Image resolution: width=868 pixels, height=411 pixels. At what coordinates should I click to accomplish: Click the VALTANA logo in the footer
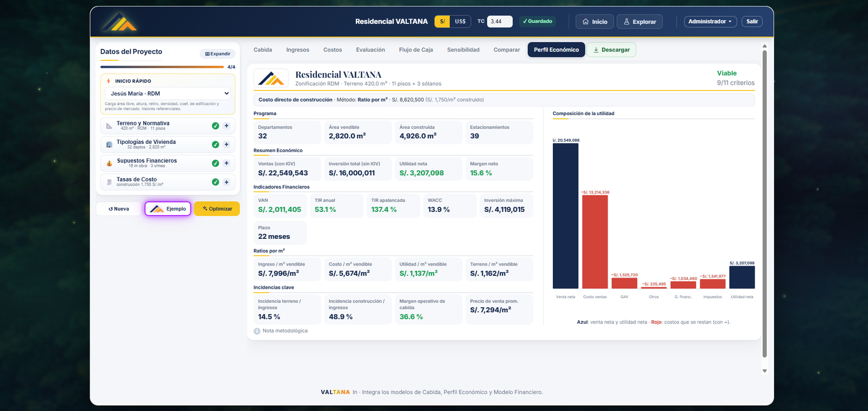point(335,392)
